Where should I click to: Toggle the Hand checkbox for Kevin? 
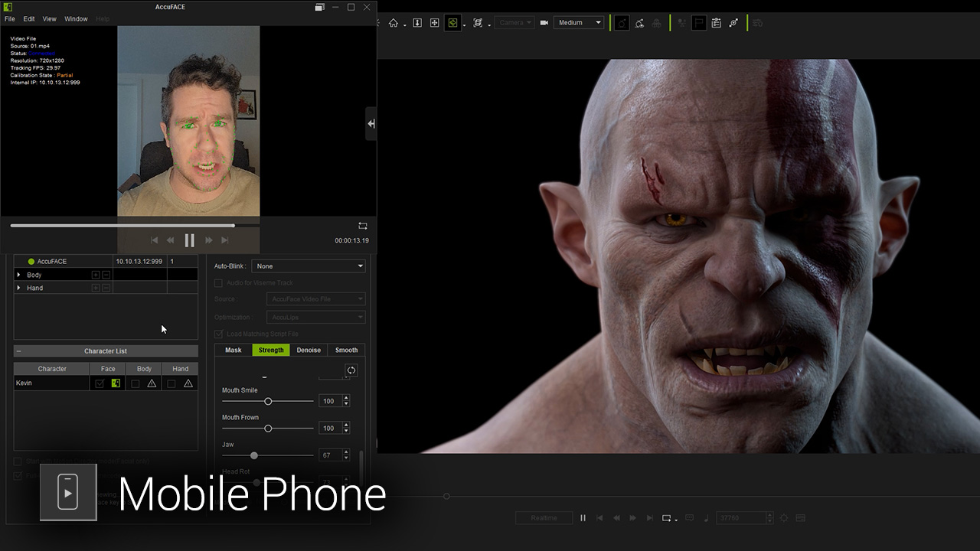point(171,383)
